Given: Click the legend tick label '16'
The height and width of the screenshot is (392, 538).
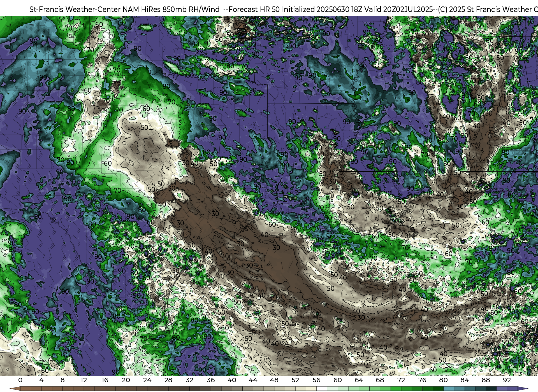Looking at the screenshot, I should coord(105,380).
